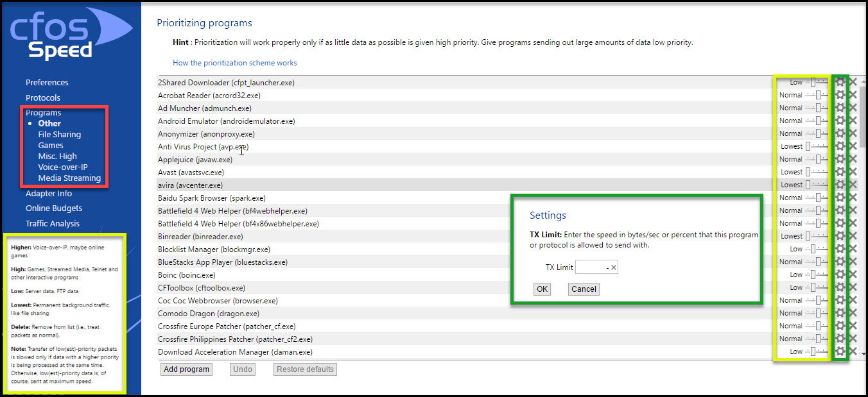The height and width of the screenshot is (397, 868).
Task: Open Binreader settings gear
Action: click(x=840, y=236)
